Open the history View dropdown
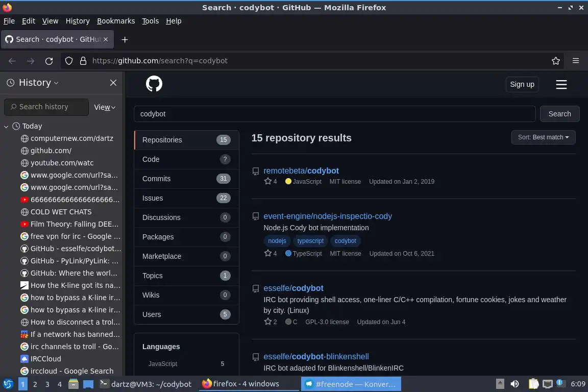 (105, 107)
